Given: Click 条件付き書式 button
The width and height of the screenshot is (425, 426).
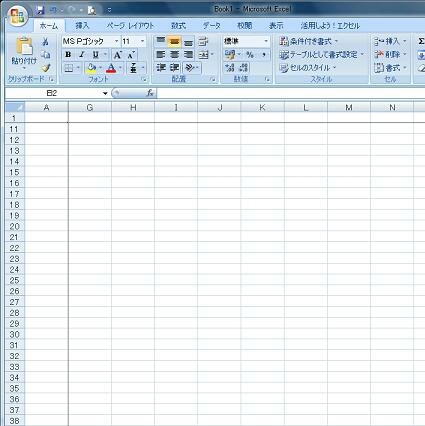Looking at the screenshot, I should pos(308,41).
